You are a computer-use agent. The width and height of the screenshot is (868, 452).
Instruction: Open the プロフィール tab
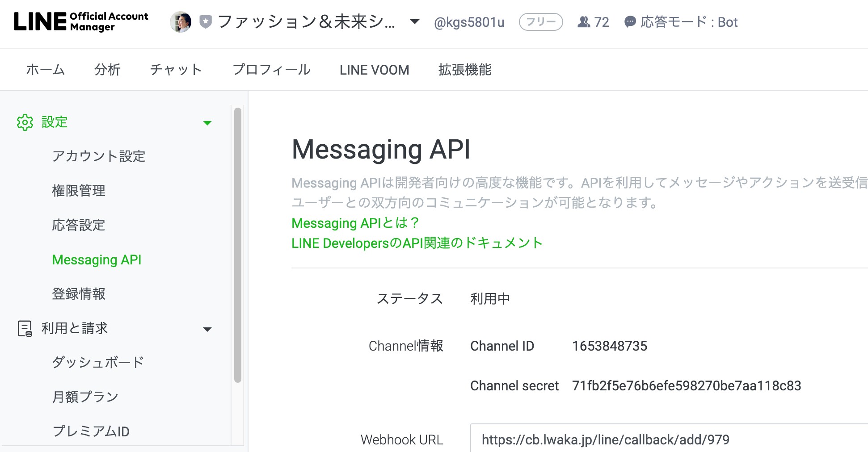click(x=271, y=70)
